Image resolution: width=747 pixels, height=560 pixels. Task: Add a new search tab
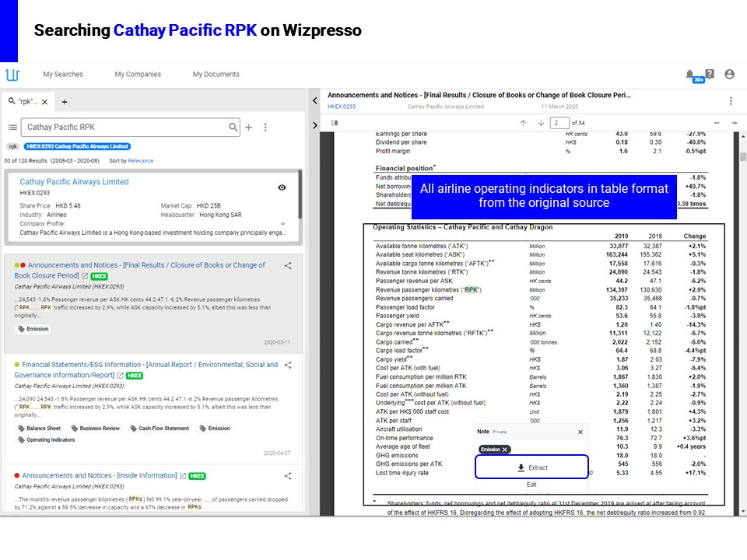click(x=65, y=102)
